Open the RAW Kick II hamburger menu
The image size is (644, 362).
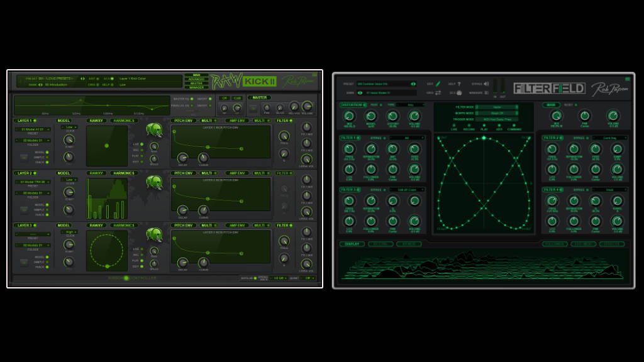click(x=314, y=75)
